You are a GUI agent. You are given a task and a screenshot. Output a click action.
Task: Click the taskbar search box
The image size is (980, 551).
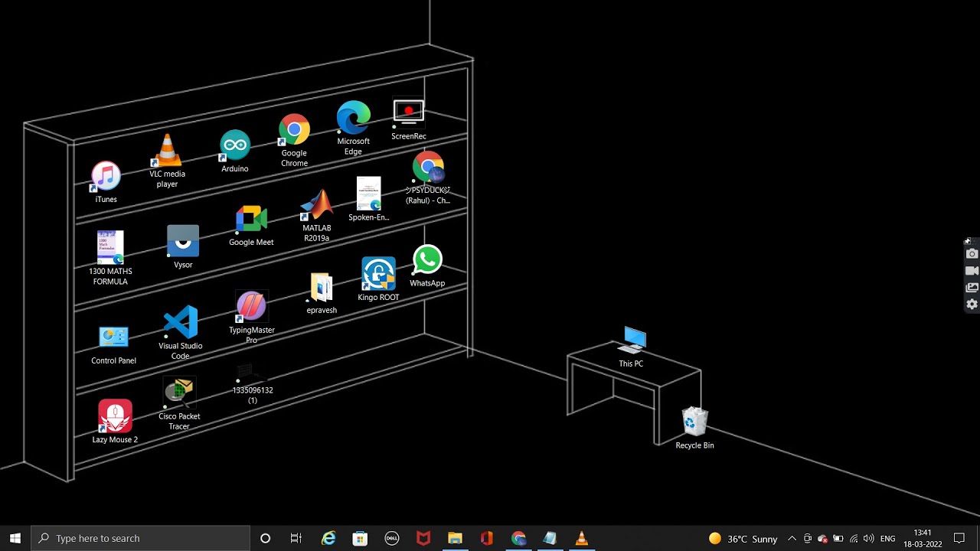pyautogui.click(x=141, y=538)
